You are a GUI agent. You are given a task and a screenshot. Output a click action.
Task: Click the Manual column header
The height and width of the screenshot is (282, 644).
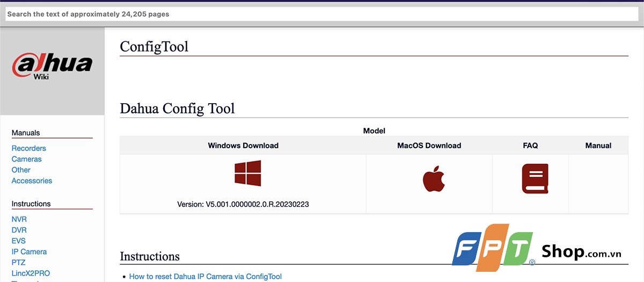point(598,146)
